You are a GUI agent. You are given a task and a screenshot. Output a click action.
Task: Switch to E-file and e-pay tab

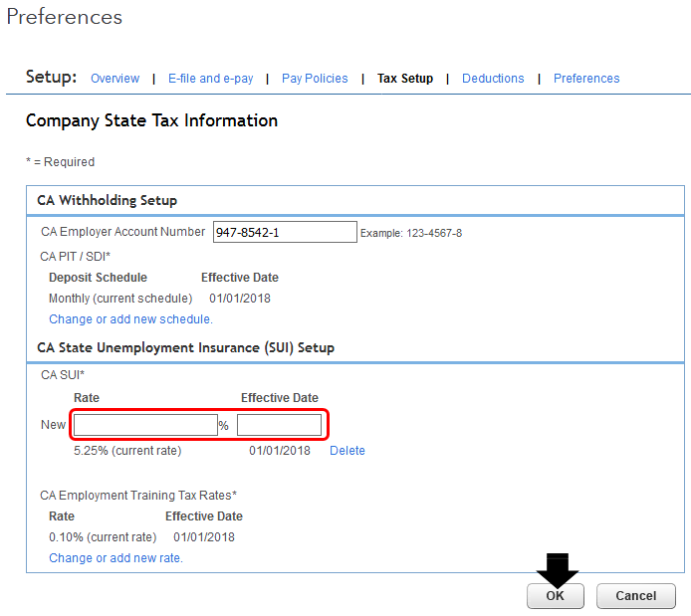coord(210,79)
